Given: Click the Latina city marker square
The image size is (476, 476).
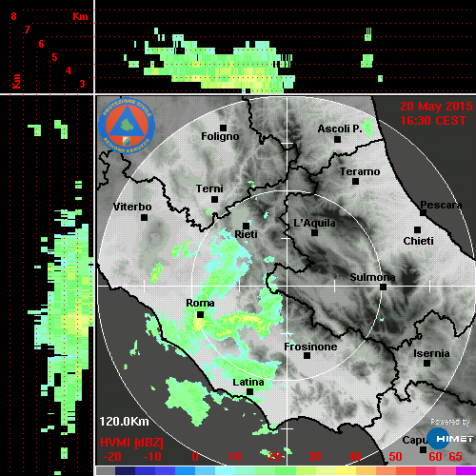Looking at the screenshot, I should 250,392.
